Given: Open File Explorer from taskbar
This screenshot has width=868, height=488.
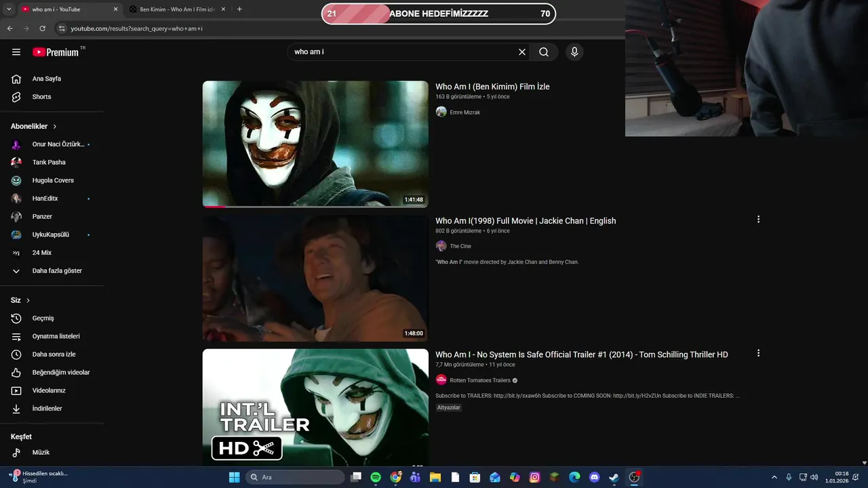Looking at the screenshot, I should [435, 477].
